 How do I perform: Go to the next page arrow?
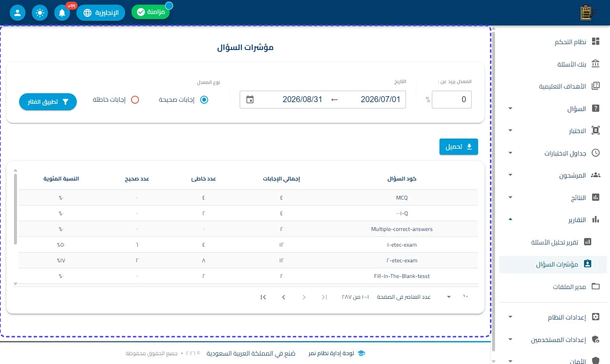pos(283,297)
